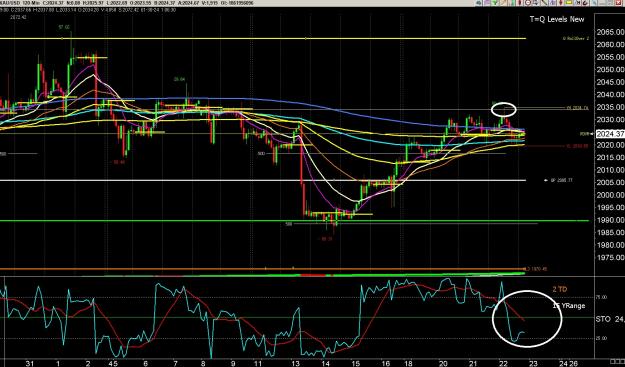This screenshot has width=625, height=367.
Task: Click the 2020.00 price axis label
Action: click(610, 145)
